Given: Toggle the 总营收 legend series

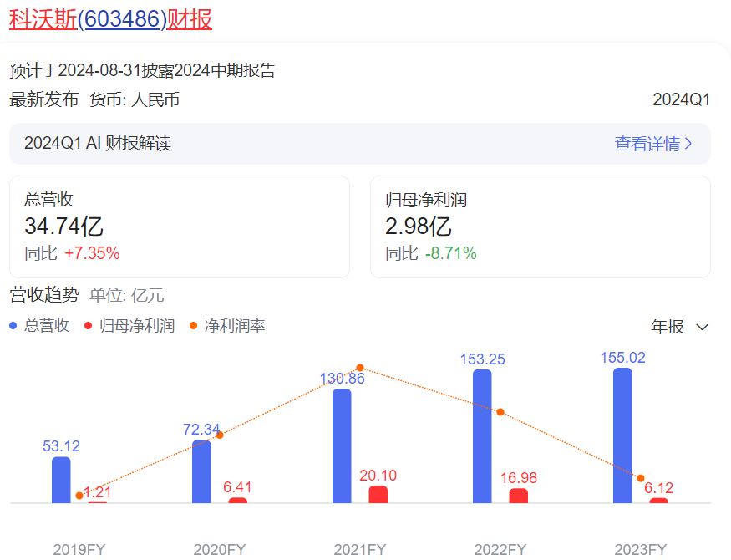Looking at the screenshot, I should pyautogui.click(x=39, y=325).
